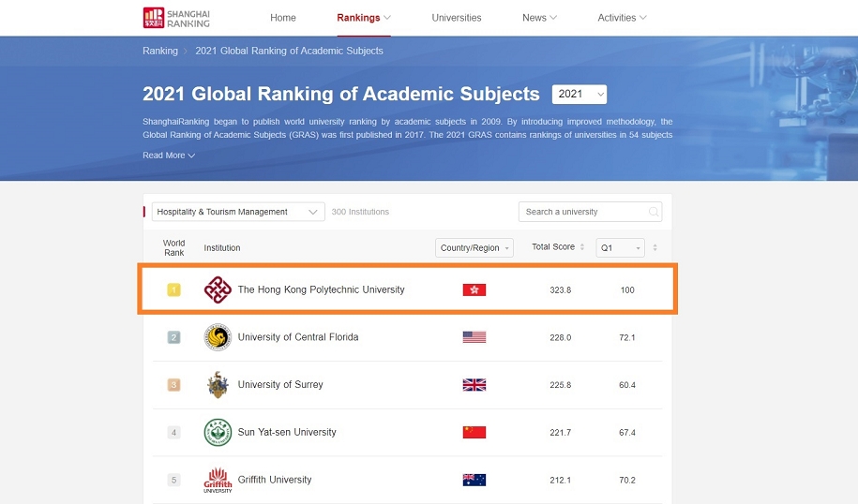Screen dimensions: 858x504
Task: Click the United States flag icon
Action: click(x=474, y=337)
